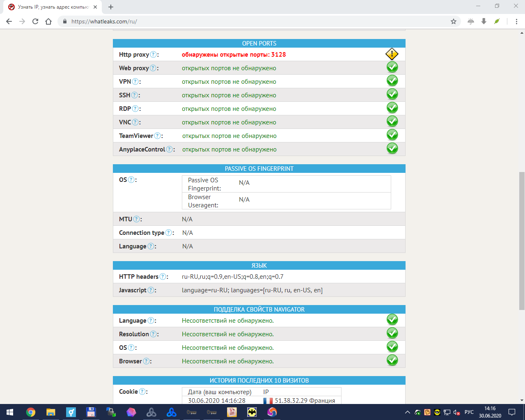525x420 pixels.
Task: Show help for the Browser row
Action: coord(147,361)
